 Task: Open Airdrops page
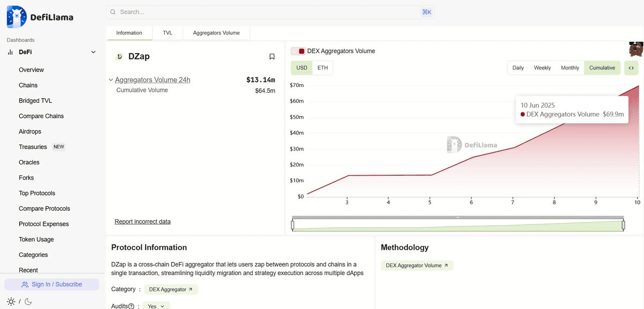(30, 132)
